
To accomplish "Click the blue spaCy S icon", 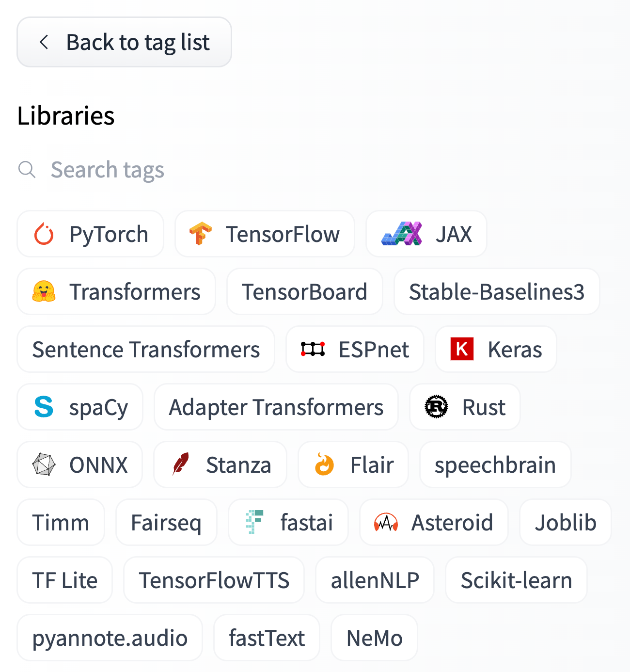I will 44,407.
